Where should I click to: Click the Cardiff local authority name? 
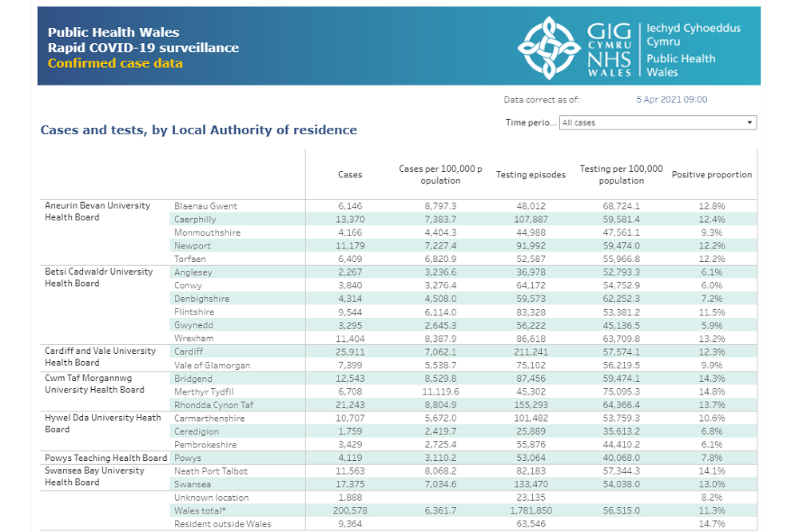click(x=189, y=352)
